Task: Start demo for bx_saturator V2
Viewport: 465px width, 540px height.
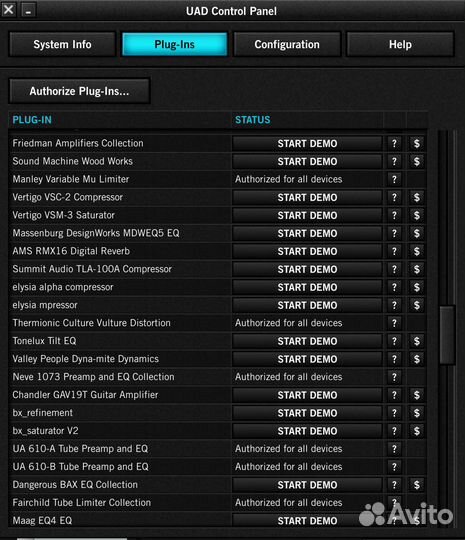Action: [x=307, y=431]
